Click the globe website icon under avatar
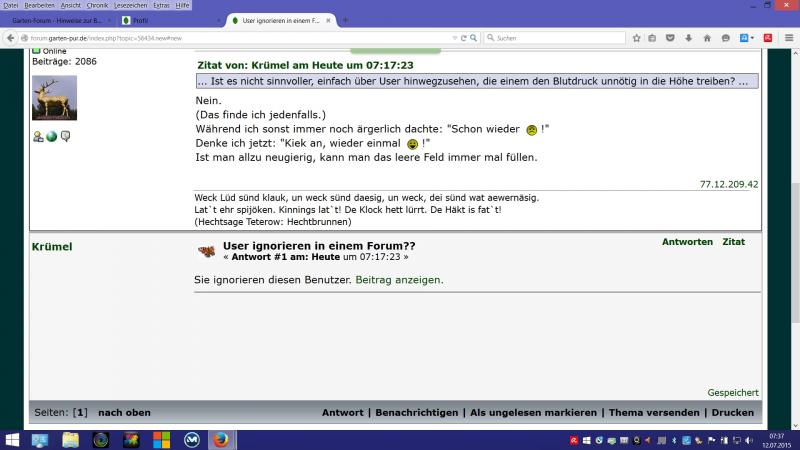Viewport: 800px width, 450px height. (x=51, y=136)
